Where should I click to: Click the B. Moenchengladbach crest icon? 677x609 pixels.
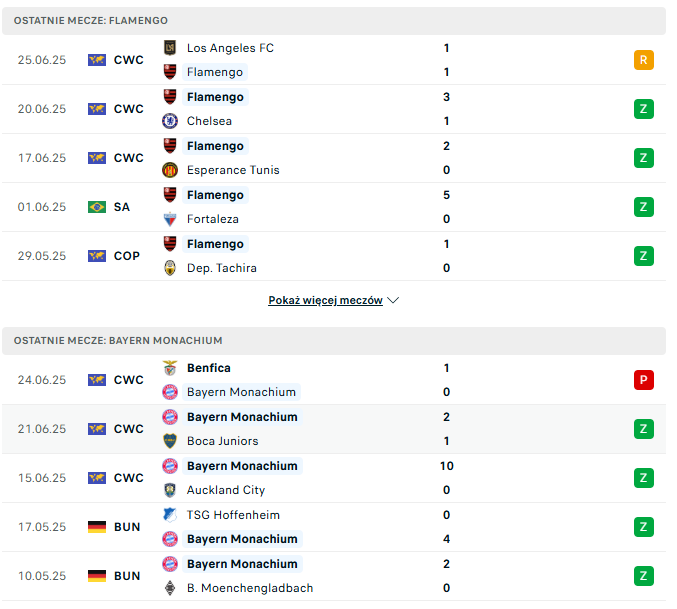[170, 588]
